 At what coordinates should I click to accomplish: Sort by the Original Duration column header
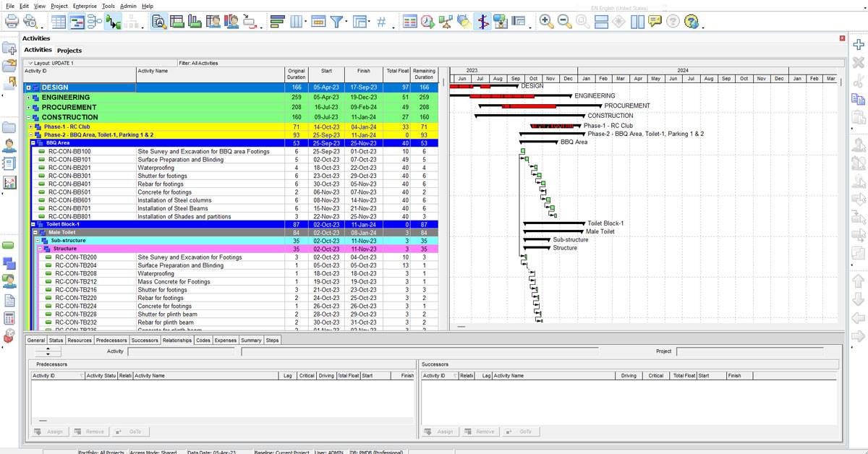click(296, 74)
